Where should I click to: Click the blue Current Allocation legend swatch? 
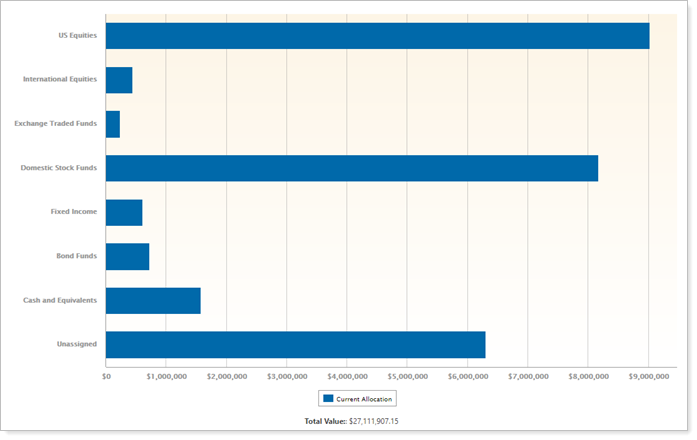[328, 398]
